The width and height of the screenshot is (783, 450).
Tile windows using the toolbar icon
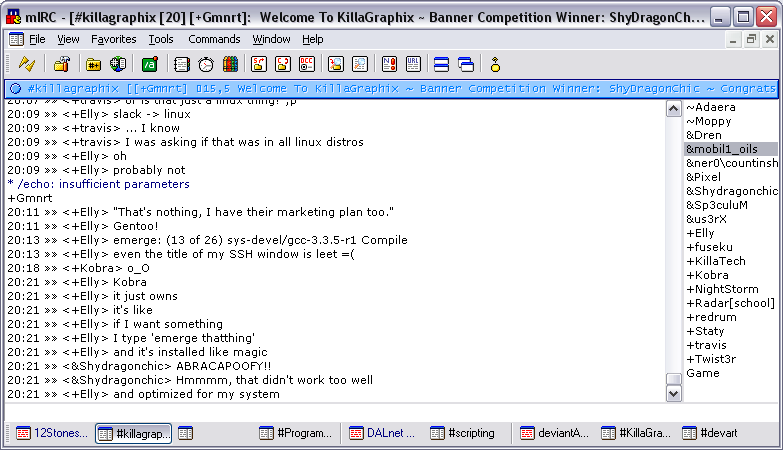pyautogui.click(x=441, y=64)
